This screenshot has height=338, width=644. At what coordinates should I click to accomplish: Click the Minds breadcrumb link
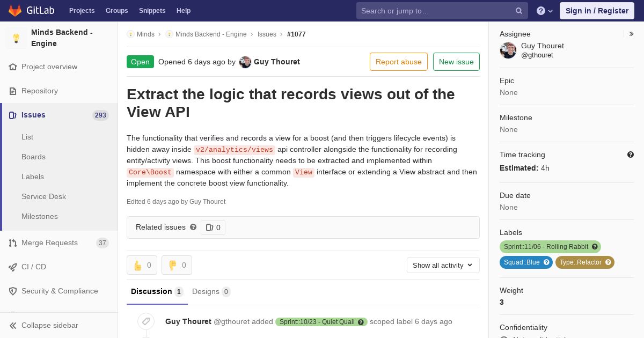145,34
